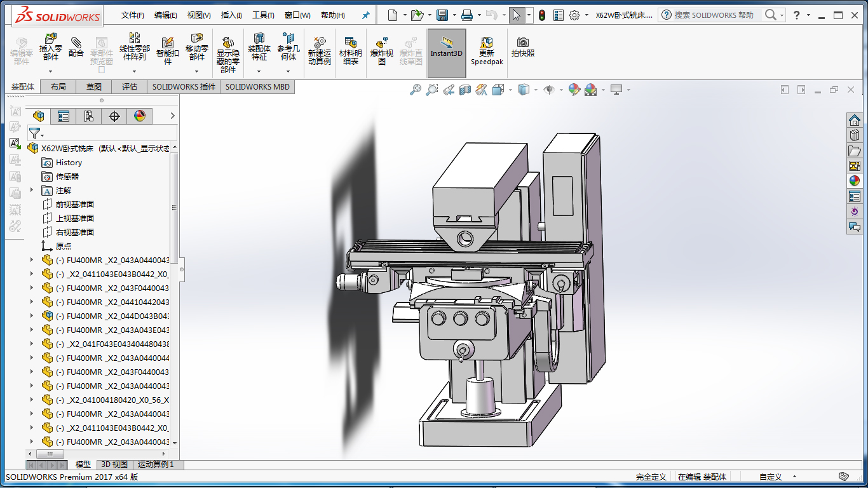
Task: Open Design Library task pane icon
Action: (854, 135)
